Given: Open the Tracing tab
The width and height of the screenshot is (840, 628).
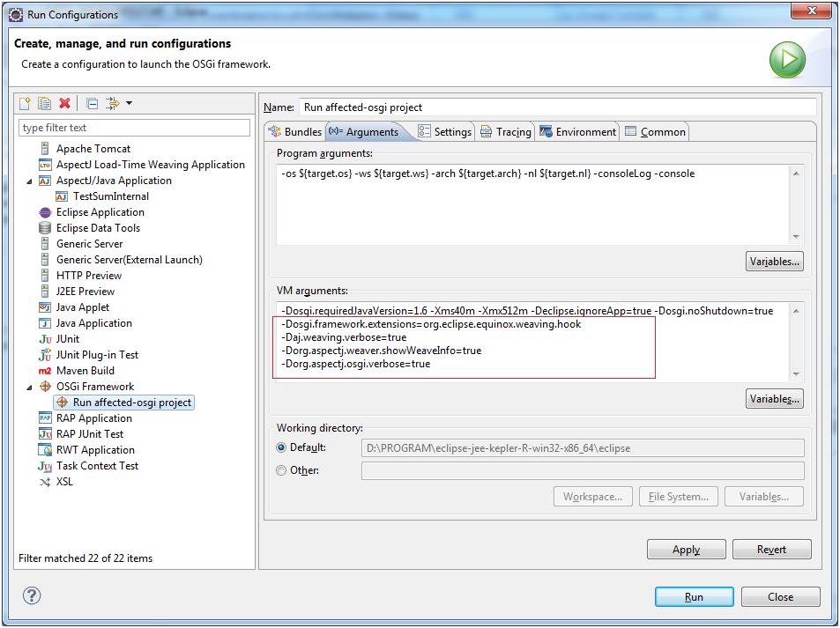Looking at the screenshot, I should pos(506,132).
